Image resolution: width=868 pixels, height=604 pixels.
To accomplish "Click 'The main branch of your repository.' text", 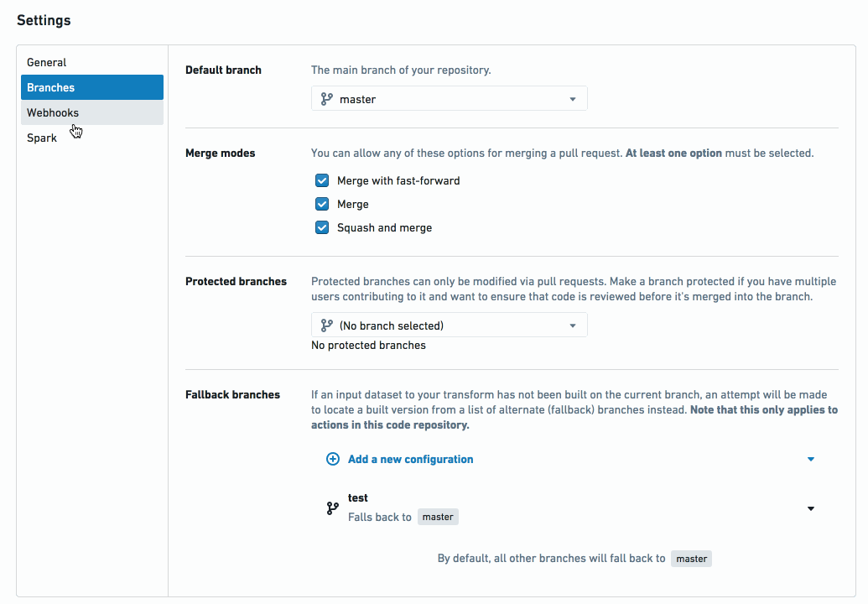I will (401, 70).
